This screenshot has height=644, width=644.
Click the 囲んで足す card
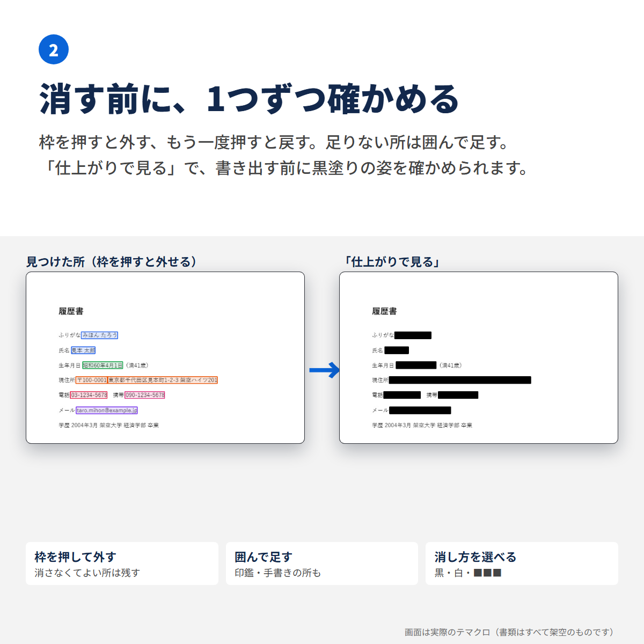(322, 563)
